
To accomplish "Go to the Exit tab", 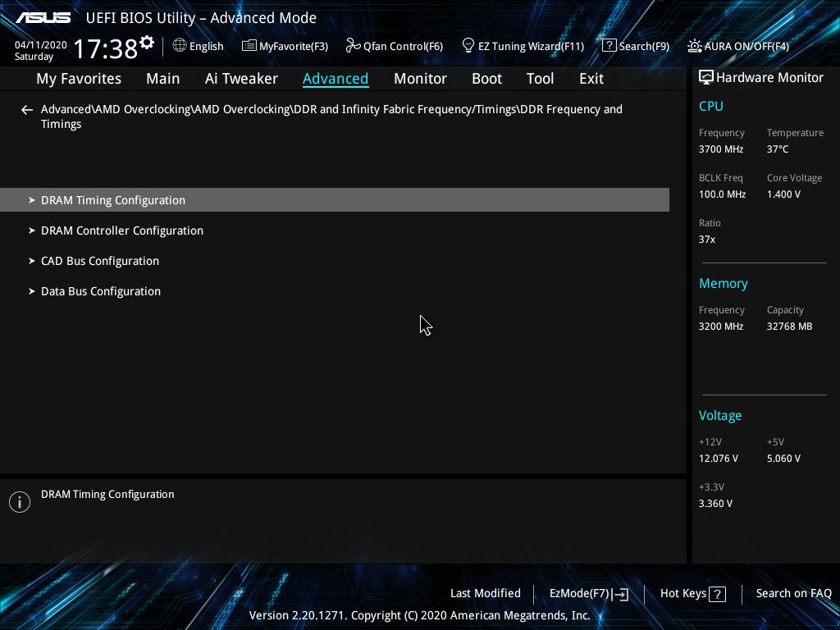I will [x=591, y=79].
